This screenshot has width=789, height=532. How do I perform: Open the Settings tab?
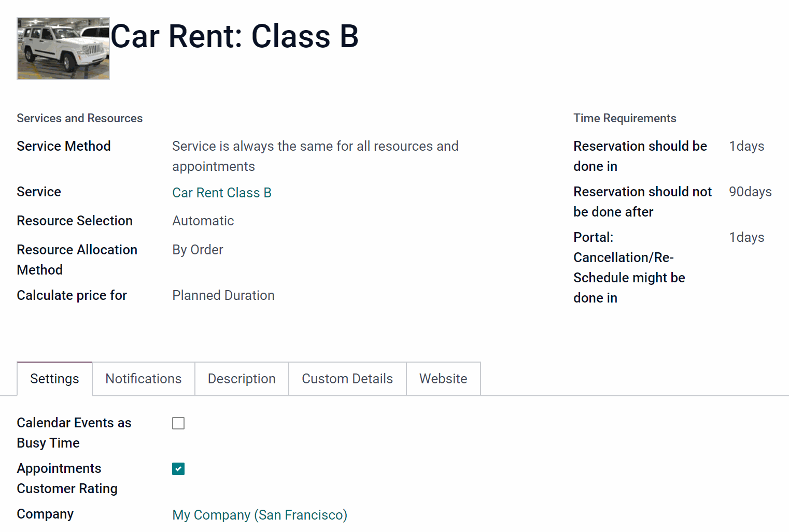54,379
